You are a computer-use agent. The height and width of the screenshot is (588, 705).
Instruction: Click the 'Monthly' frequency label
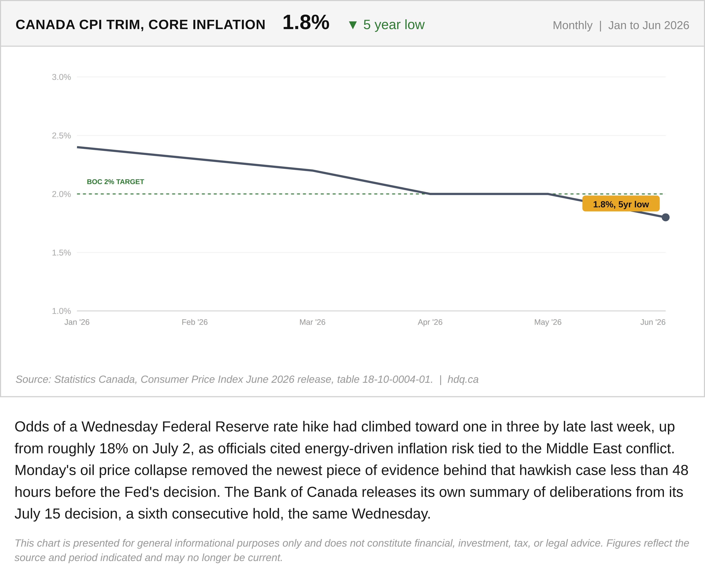coord(572,25)
